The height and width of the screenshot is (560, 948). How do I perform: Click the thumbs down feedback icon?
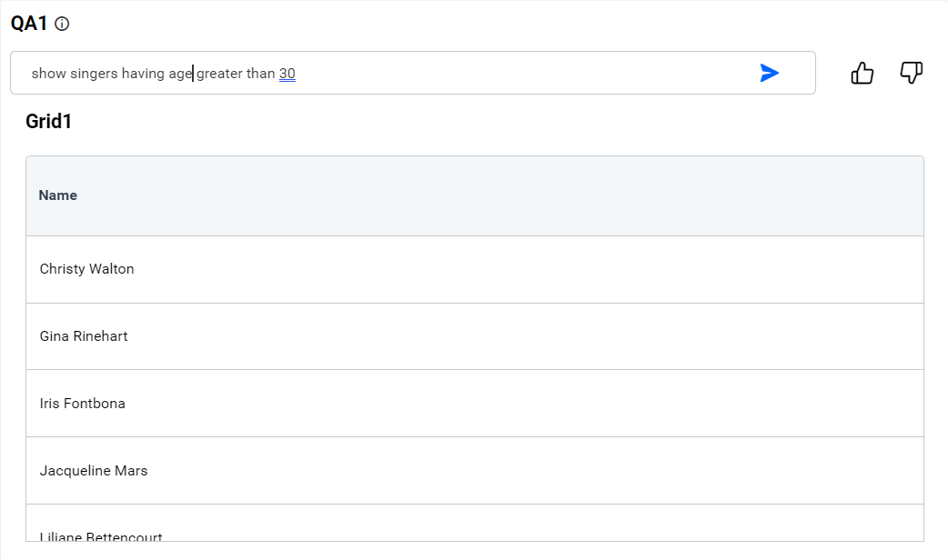click(911, 73)
